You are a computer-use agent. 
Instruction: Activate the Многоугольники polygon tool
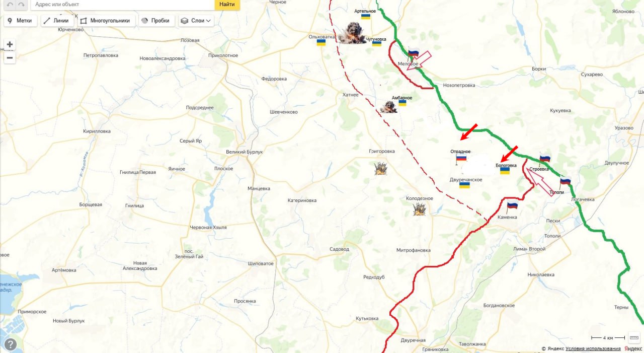[106, 21]
